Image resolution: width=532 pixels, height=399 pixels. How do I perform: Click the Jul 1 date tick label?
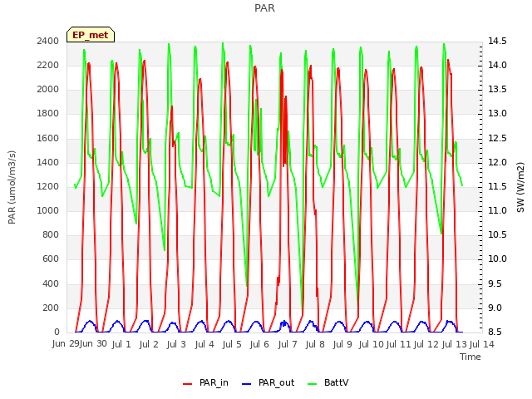pyautogui.click(x=121, y=344)
